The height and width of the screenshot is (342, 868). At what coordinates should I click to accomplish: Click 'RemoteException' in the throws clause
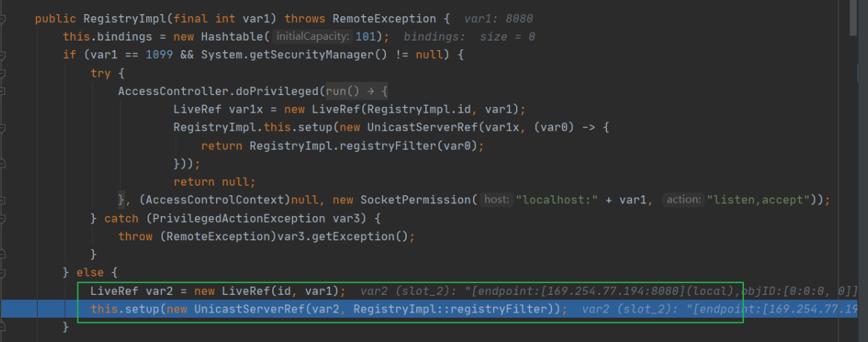(384, 18)
